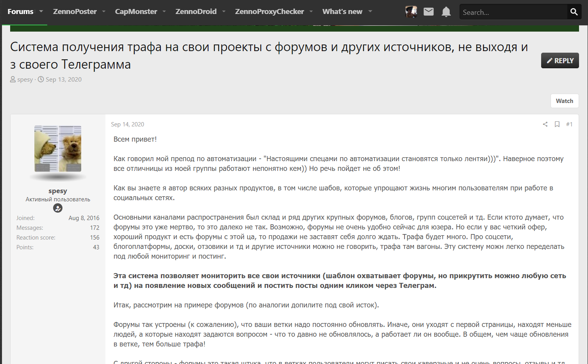This screenshot has height=364, width=588.
Task: Click spesy's avatar thumbnail image
Action: click(58, 149)
